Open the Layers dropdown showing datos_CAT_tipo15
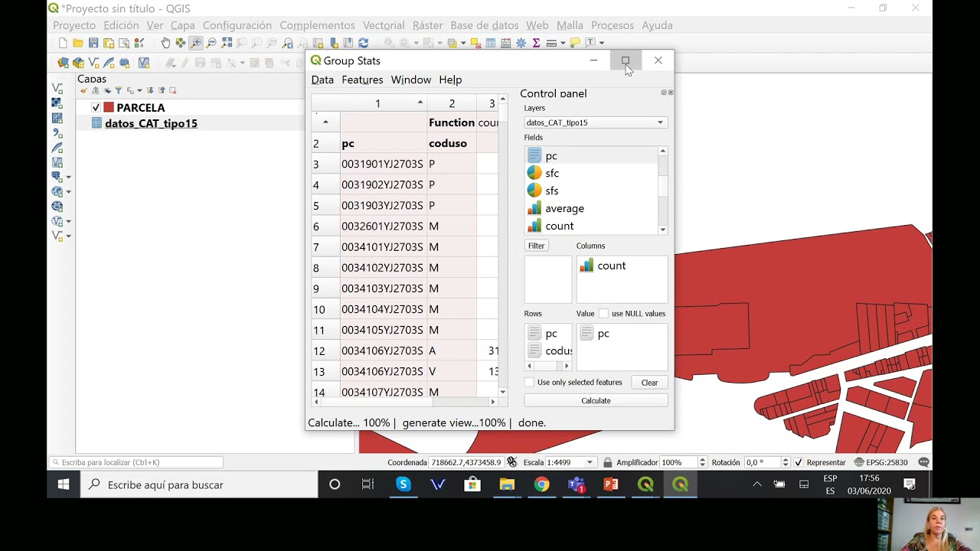This screenshot has width=980, height=551. pos(595,122)
